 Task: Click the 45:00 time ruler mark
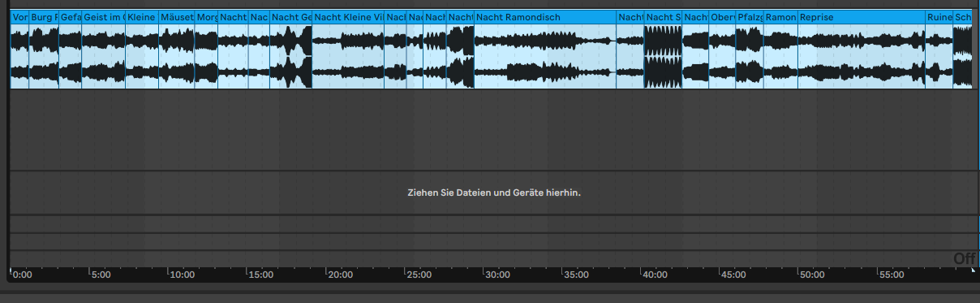[x=733, y=275]
